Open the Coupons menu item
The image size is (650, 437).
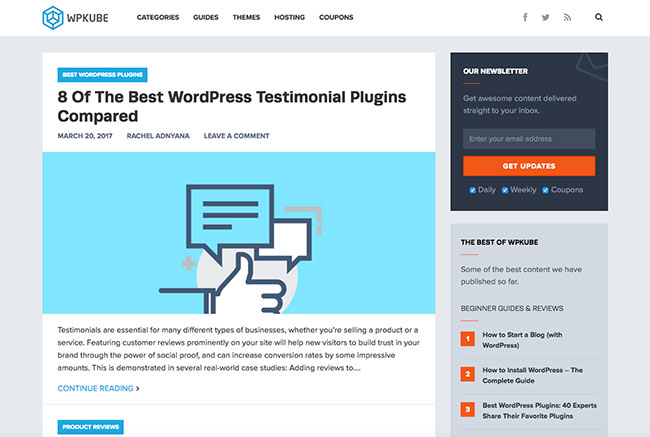(336, 17)
